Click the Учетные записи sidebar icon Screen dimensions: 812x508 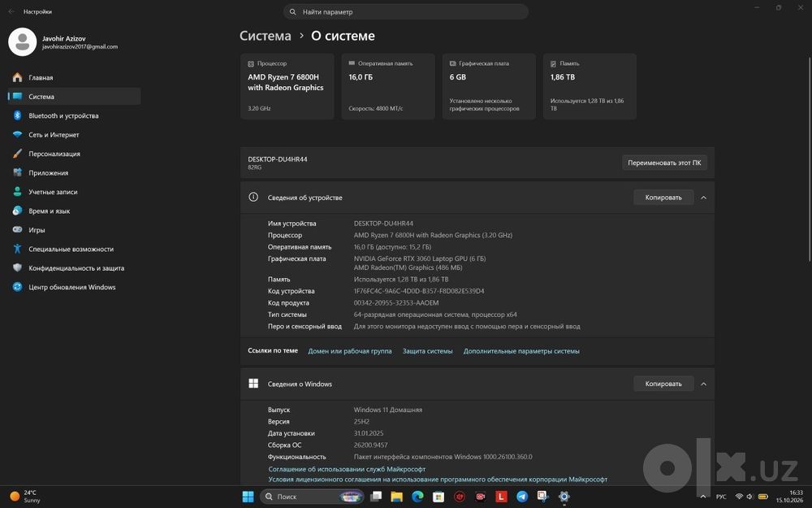point(18,192)
